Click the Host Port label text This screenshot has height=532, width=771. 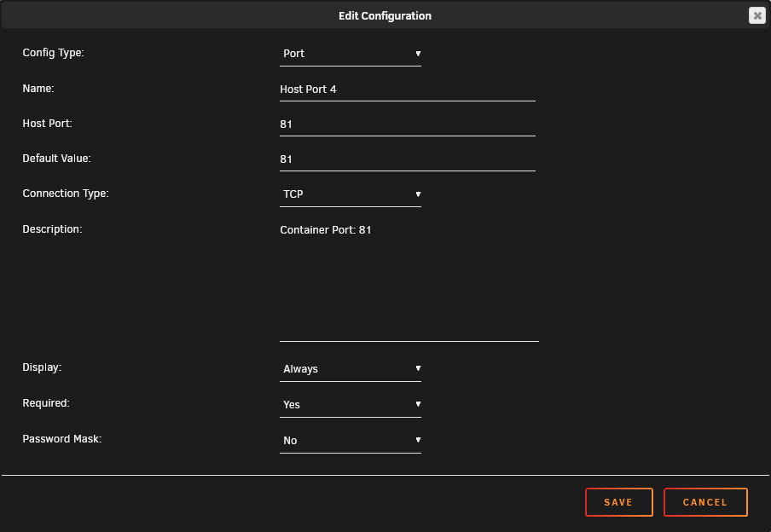pyautogui.click(x=47, y=124)
